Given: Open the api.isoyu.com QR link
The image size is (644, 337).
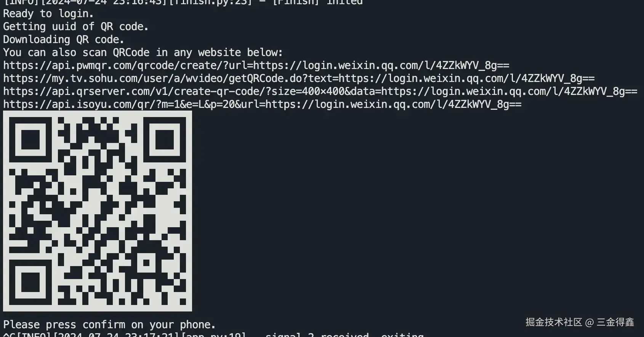Looking at the screenshot, I should click(262, 104).
